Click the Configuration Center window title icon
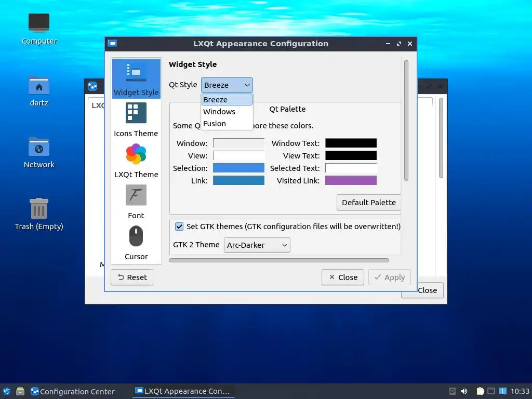 click(x=92, y=87)
